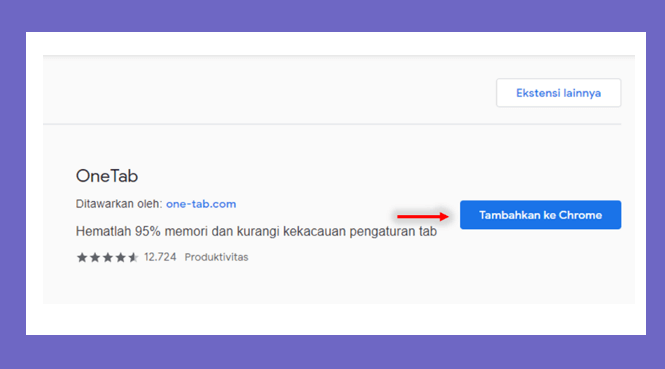Open the 12.724 ratings count
This screenshot has height=369, width=665.
pyautogui.click(x=160, y=257)
